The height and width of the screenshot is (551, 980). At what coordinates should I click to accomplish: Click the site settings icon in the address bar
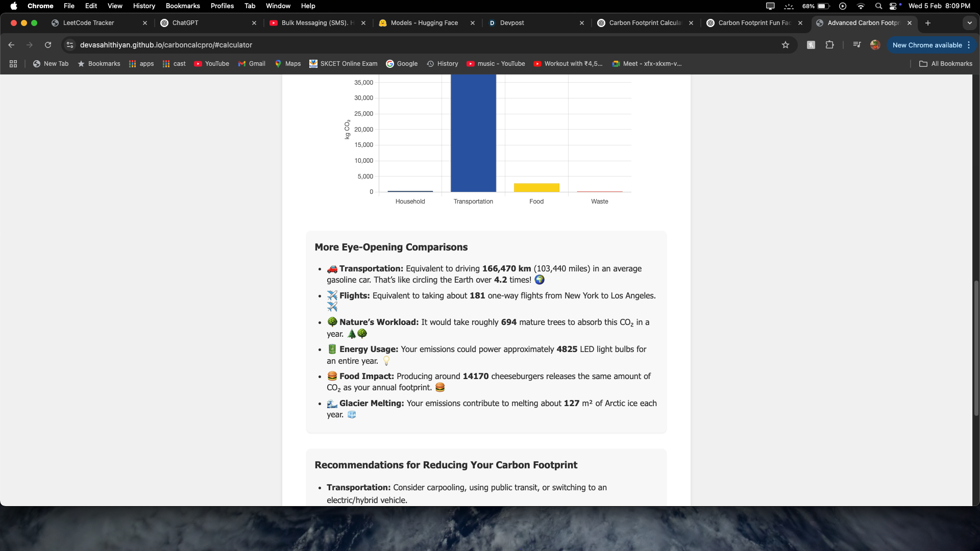click(69, 45)
